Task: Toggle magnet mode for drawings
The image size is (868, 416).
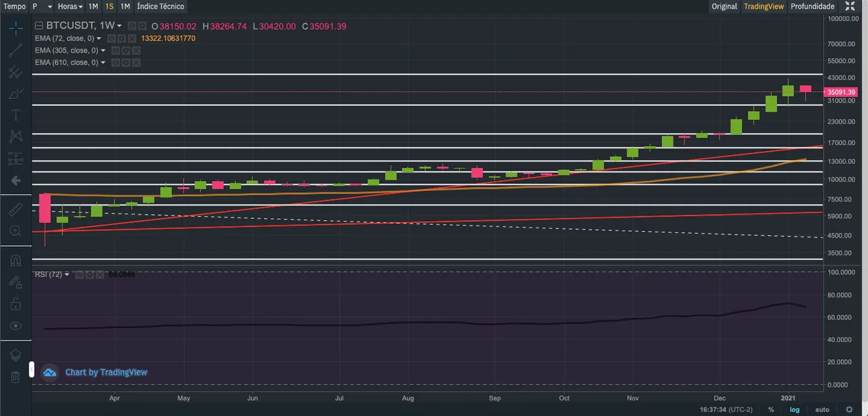Action: (x=16, y=260)
